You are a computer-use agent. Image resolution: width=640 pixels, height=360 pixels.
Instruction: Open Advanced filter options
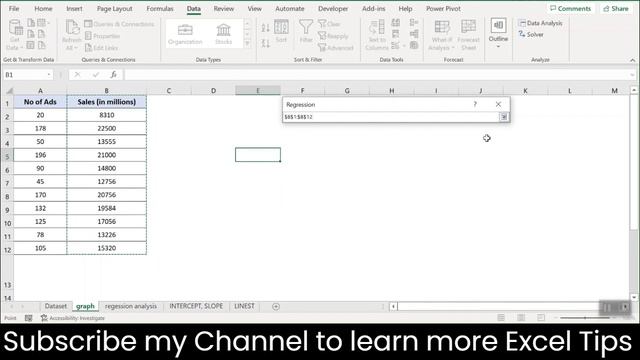pyautogui.click(x=336, y=48)
